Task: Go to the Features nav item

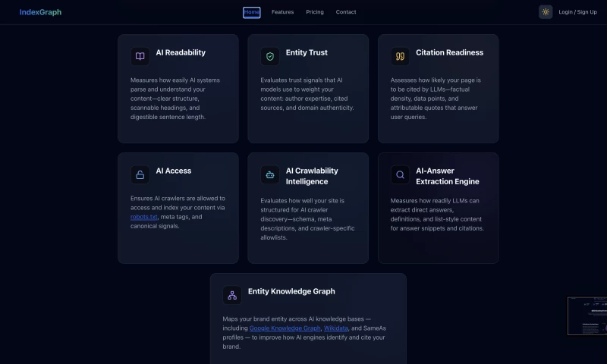Action: 282,12
